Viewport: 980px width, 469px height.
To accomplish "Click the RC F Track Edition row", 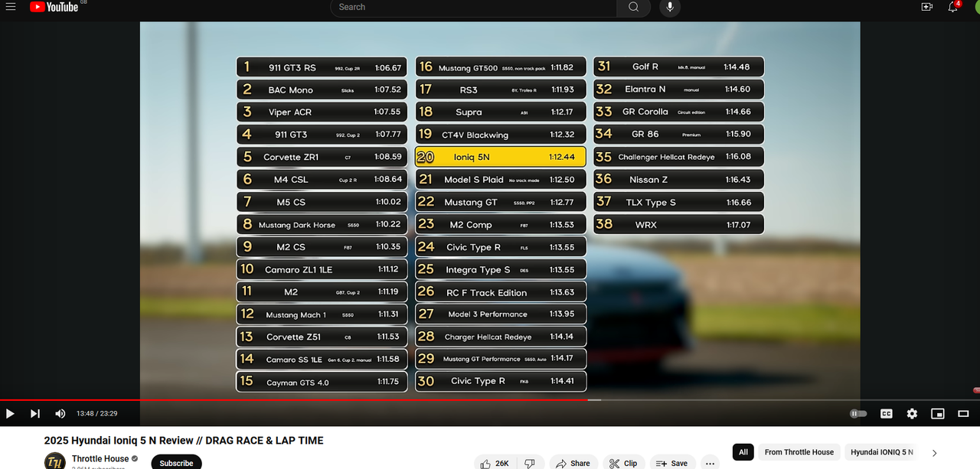I will (x=501, y=292).
